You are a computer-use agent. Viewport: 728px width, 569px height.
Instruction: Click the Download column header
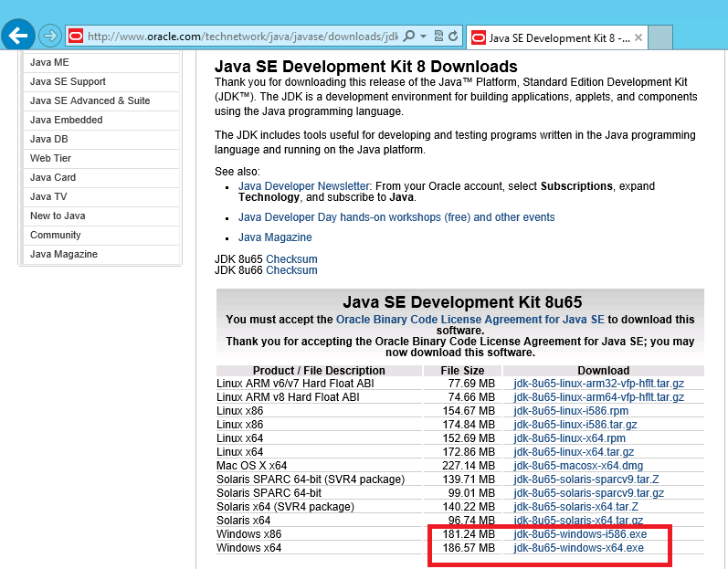(604, 371)
